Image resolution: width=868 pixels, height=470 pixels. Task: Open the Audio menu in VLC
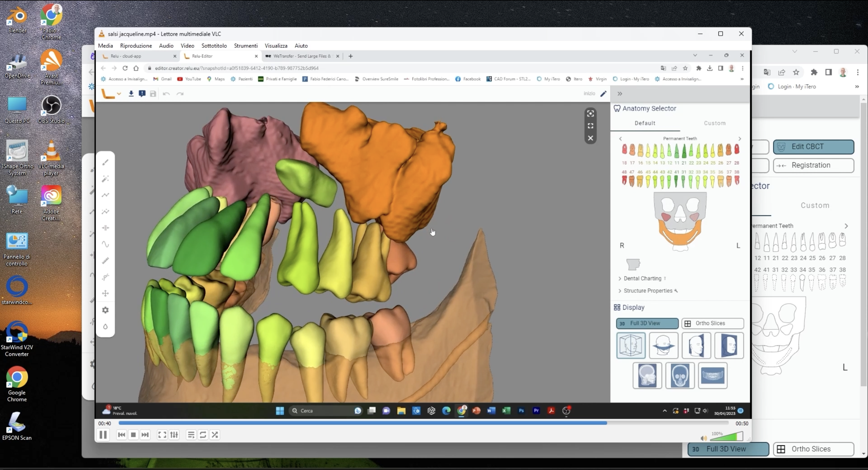166,45
